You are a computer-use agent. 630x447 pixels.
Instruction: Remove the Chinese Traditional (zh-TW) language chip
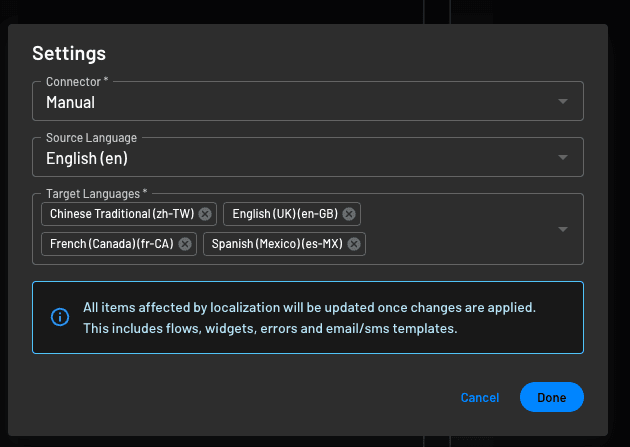205,214
